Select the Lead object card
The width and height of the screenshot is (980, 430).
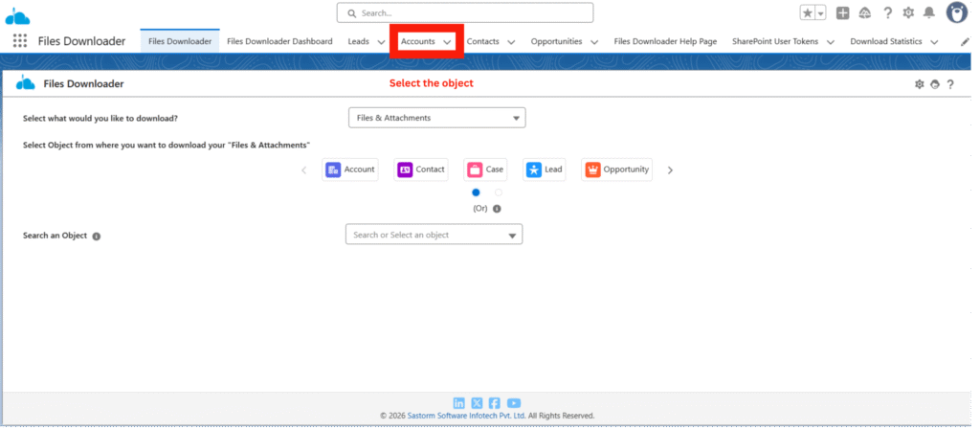click(545, 170)
